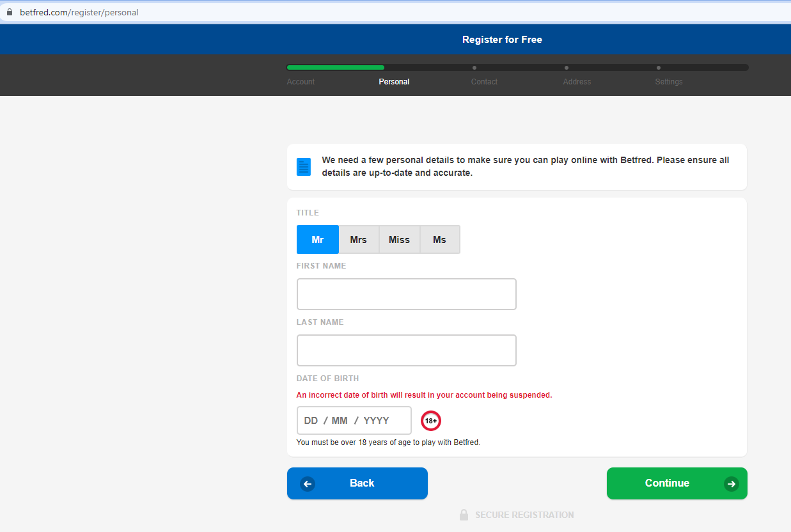Image resolution: width=791 pixels, height=532 pixels.
Task: Select the Mrs title option
Action: click(358, 240)
